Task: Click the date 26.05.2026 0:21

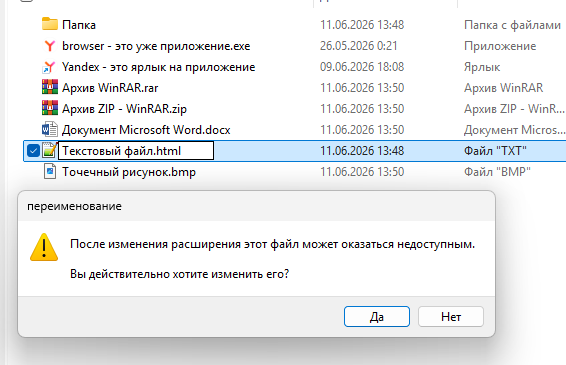Action: click(359, 46)
